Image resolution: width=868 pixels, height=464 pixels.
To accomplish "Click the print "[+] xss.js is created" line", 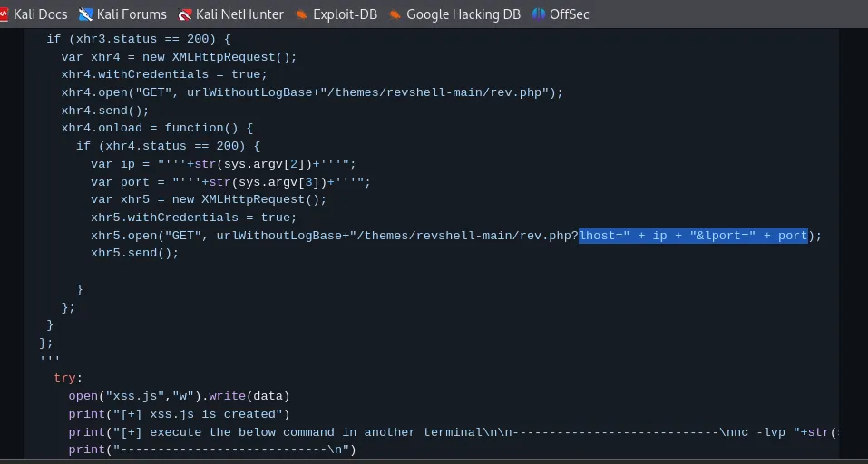I will [179, 414].
